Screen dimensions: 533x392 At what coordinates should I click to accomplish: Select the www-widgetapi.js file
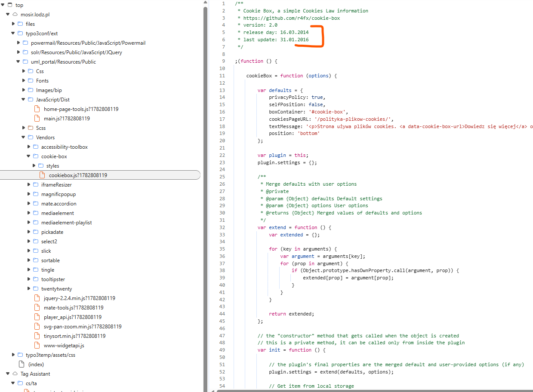point(64,345)
